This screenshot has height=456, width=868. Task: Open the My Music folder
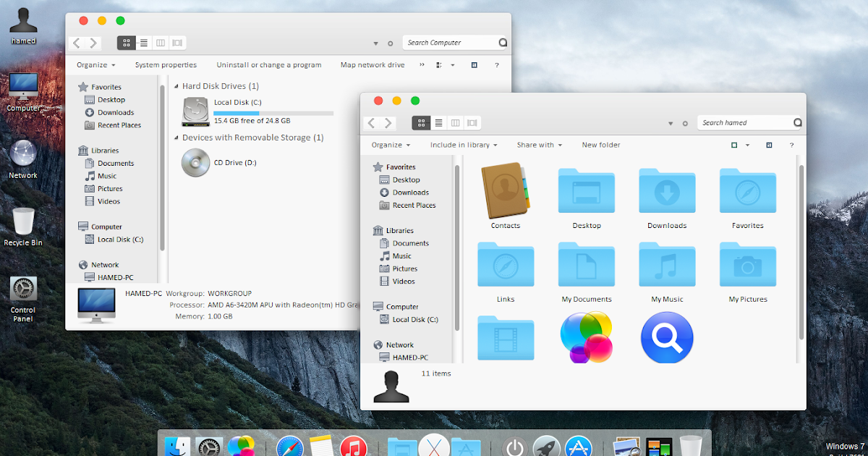[x=667, y=265]
